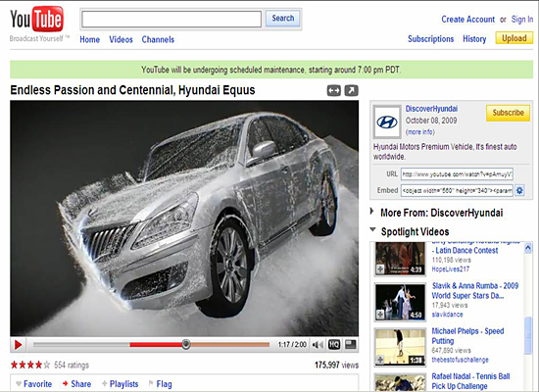This screenshot has width=539, height=392.
Task: Open the Playlists option
Action: (x=120, y=384)
